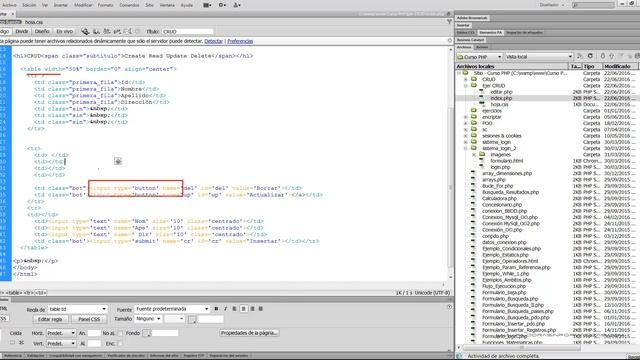
Task: Expand the sistema_login folder
Action: (466, 142)
